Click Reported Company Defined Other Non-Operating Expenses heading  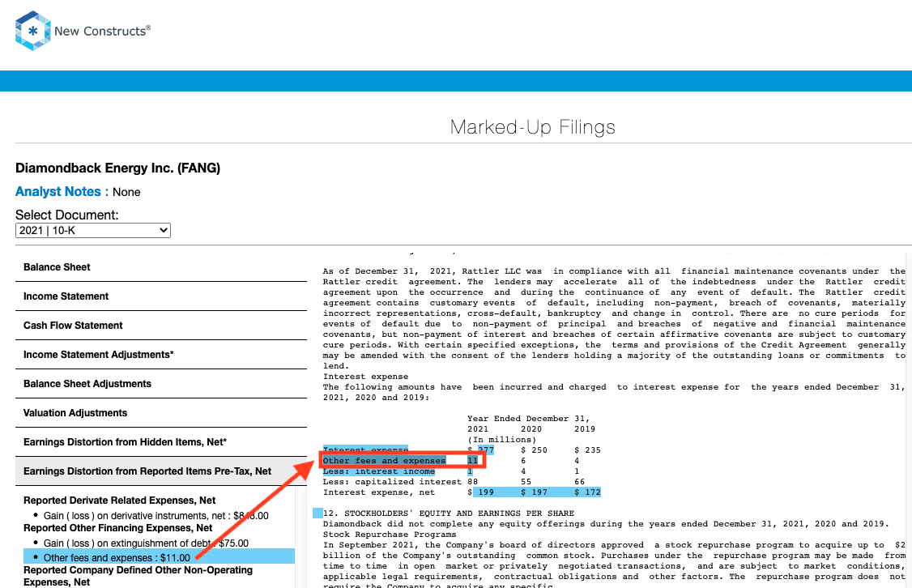tap(138, 576)
